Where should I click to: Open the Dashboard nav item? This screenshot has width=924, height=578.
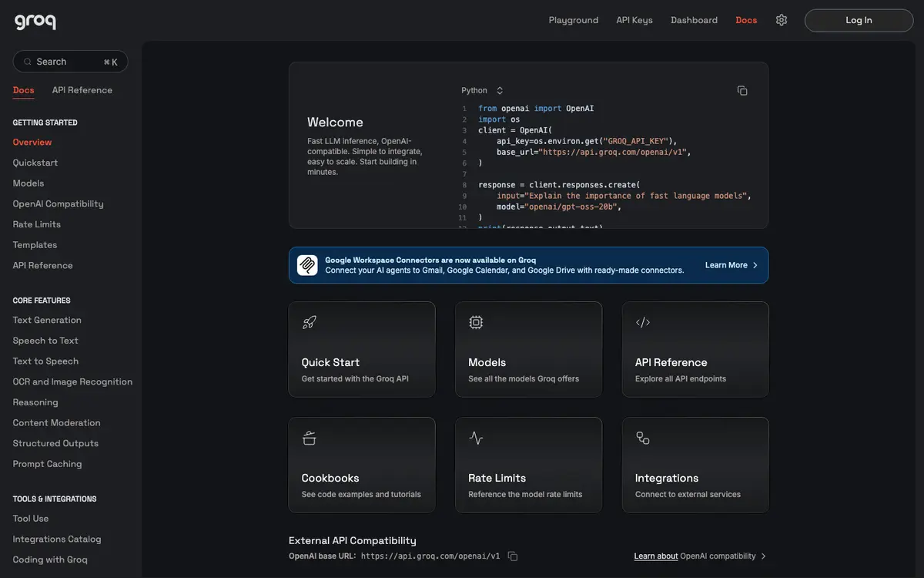tap(694, 20)
